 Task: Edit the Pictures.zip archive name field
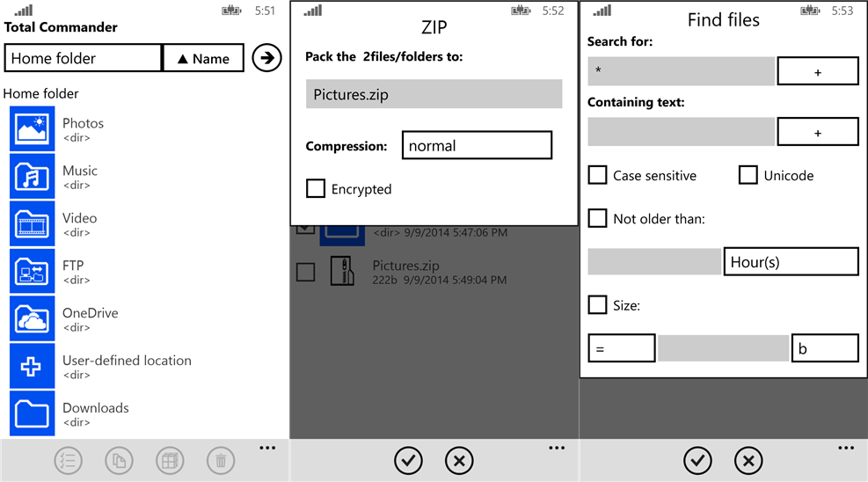click(434, 94)
